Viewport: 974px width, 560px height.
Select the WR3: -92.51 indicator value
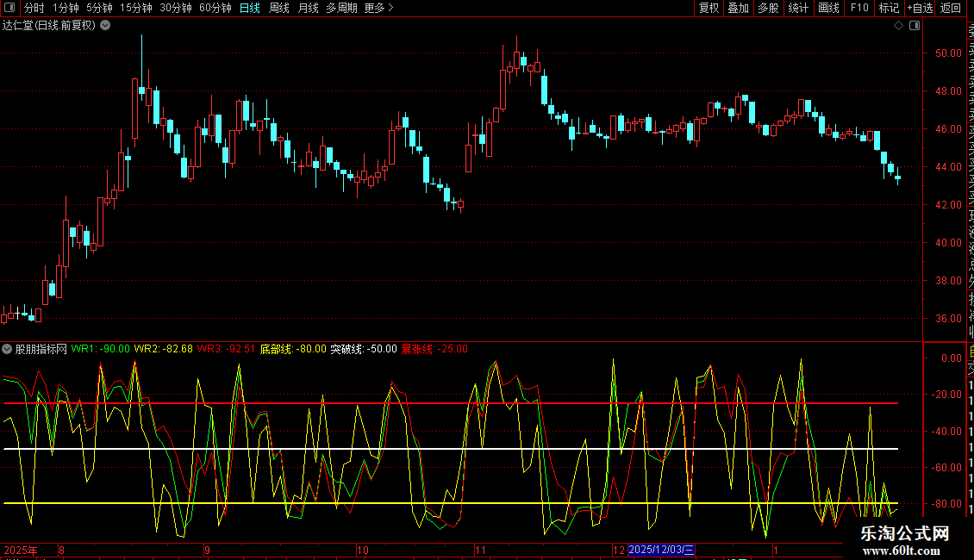point(226,349)
